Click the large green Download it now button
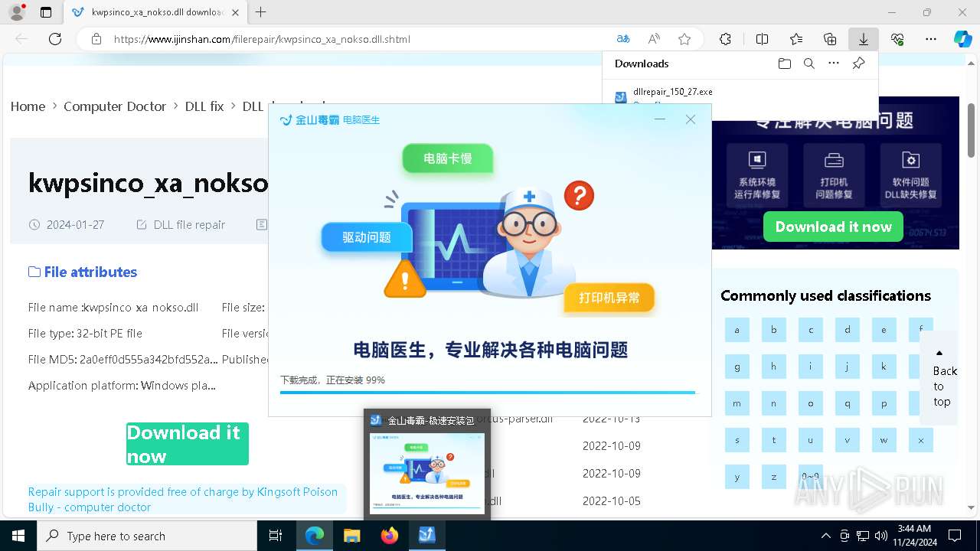The image size is (980, 551). coord(188,444)
